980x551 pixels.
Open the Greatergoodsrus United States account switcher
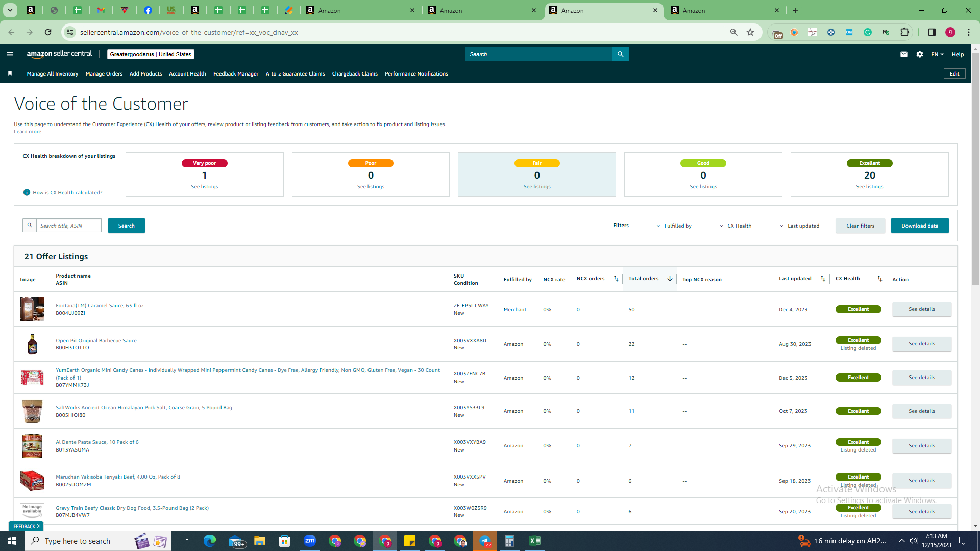[151, 54]
